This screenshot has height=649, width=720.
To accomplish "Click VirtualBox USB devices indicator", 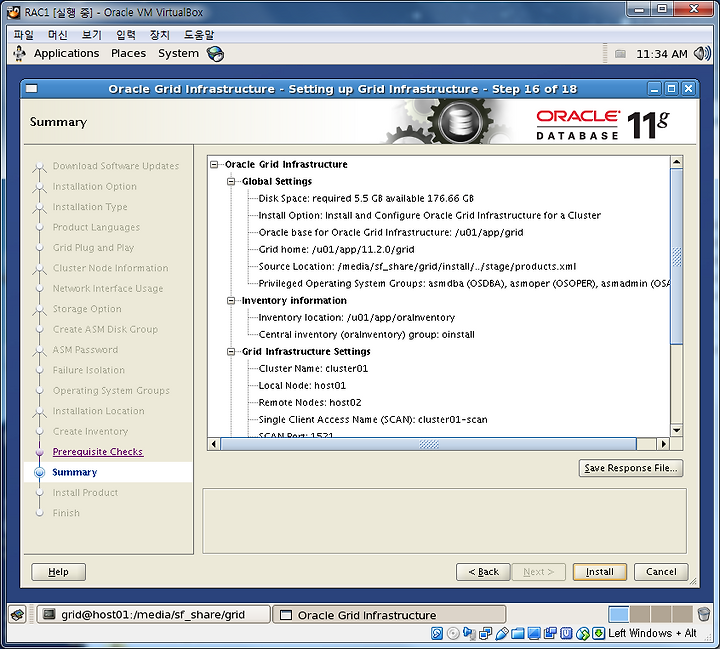I will 501,633.
